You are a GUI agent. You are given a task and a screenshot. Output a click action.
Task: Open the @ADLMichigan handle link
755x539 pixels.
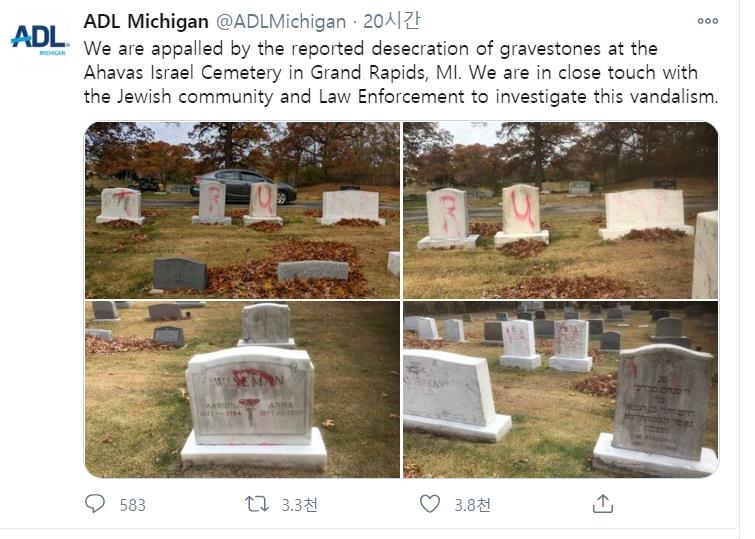click(x=280, y=22)
